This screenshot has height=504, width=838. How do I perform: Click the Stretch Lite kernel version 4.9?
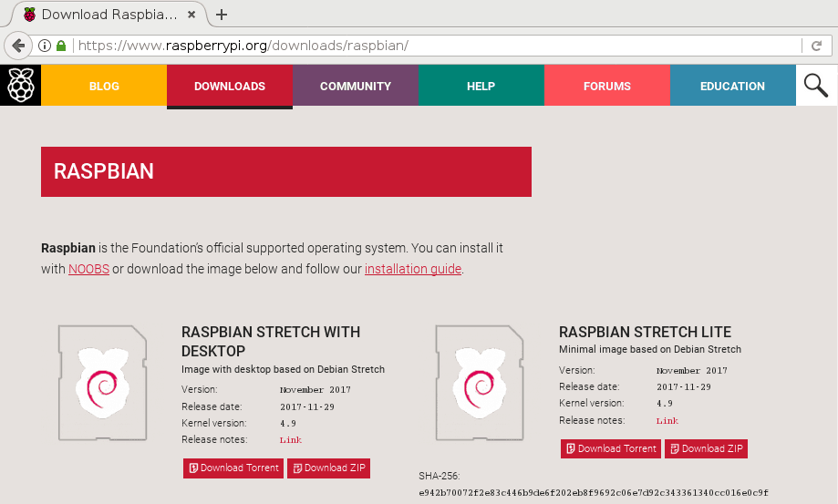(x=665, y=404)
